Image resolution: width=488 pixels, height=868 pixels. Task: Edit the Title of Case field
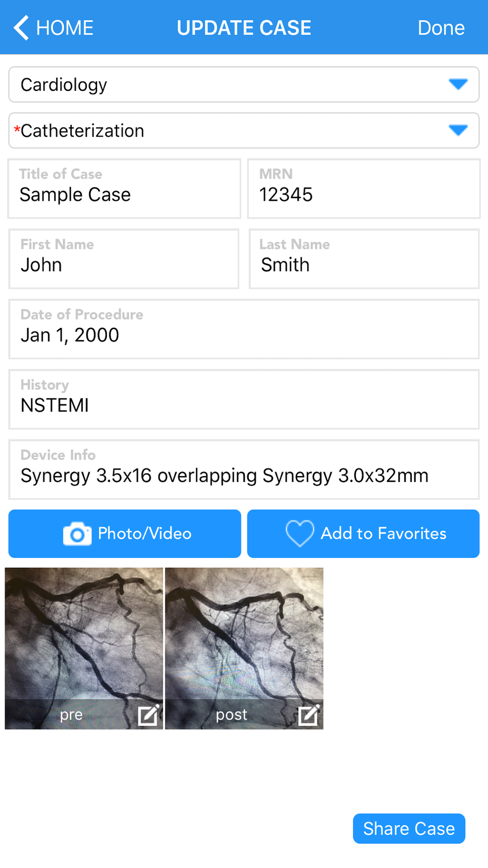(124, 188)
